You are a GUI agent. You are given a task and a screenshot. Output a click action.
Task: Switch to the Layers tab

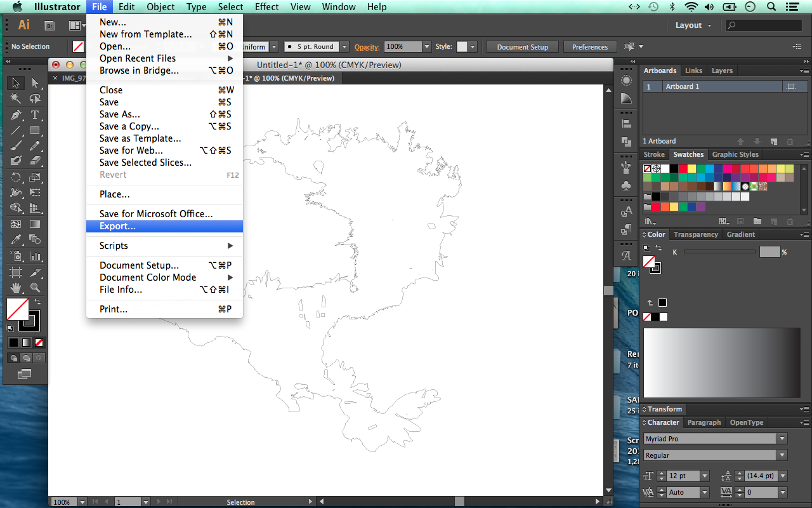click(722, 70)
